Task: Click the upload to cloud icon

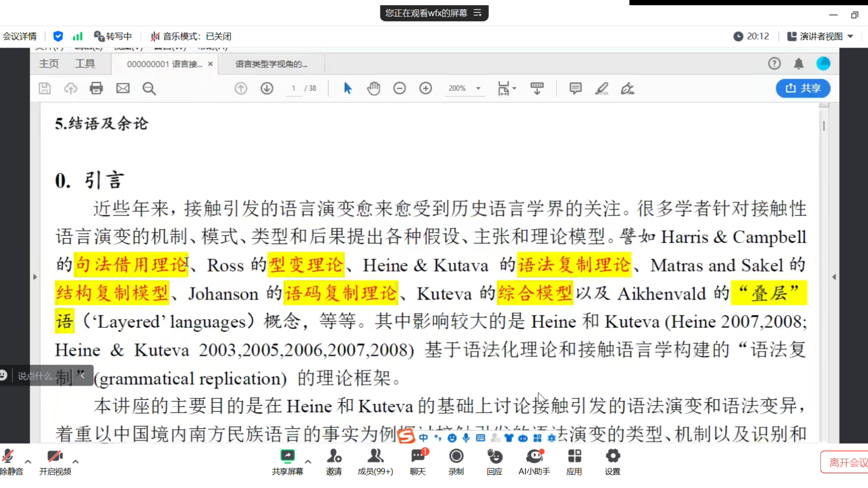Action: click(x=71, y=88)
